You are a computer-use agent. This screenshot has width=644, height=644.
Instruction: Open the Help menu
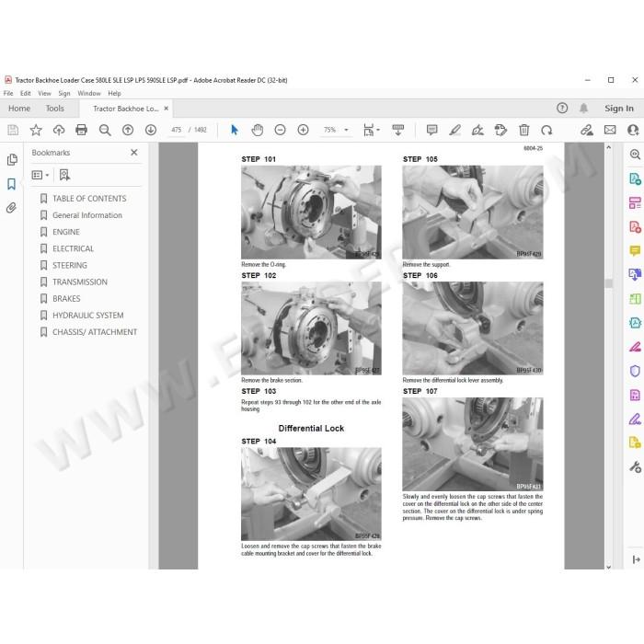(115, 93)
